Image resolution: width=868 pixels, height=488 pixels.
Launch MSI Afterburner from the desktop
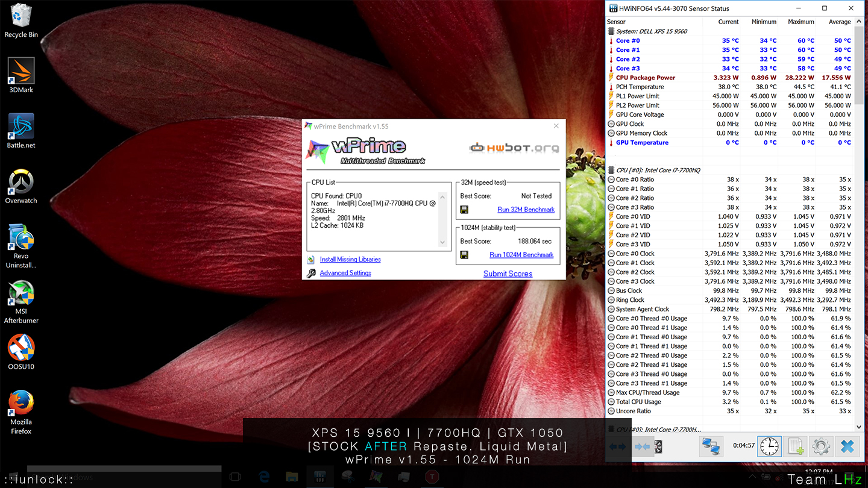point(21,302)
